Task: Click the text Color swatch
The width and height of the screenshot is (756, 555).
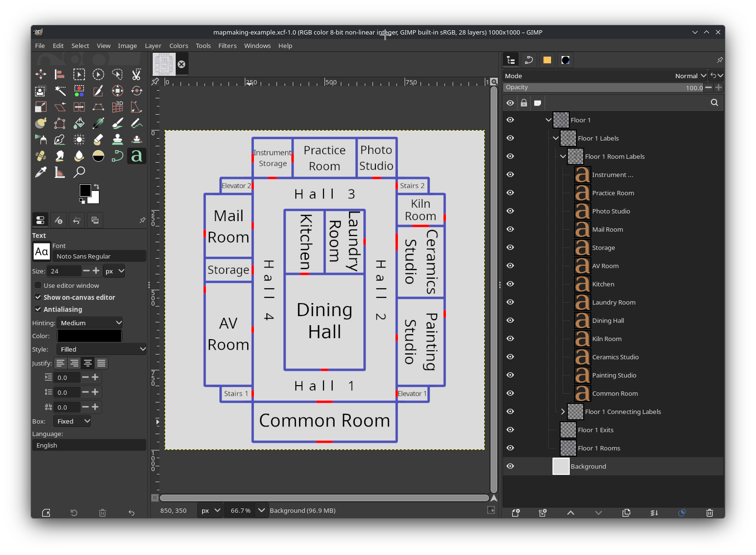Action: pos(89,336)
